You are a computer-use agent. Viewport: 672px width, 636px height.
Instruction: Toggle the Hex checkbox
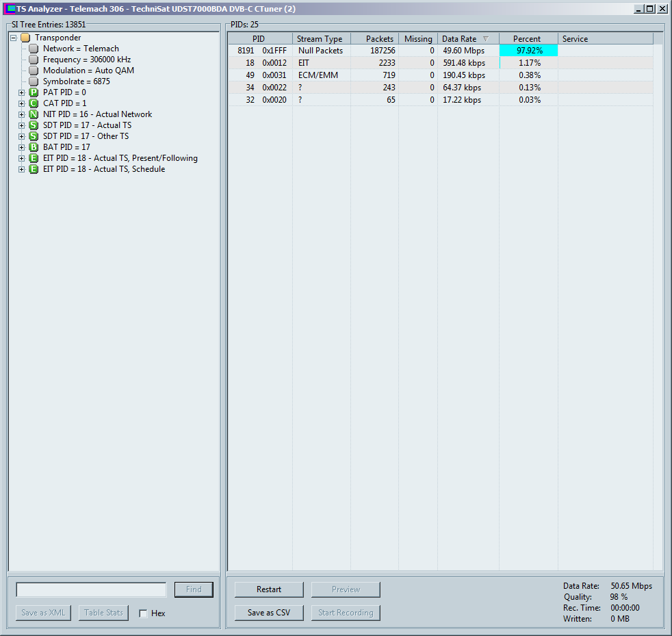pyautogui.click(x=144, y=613)
